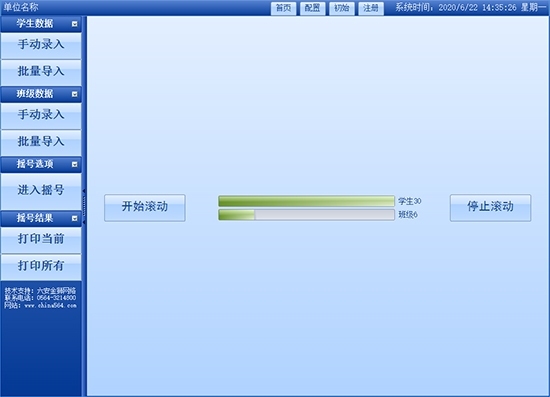Open the 初始 tab
Screen dimensions: 550x397
(342, 8)
